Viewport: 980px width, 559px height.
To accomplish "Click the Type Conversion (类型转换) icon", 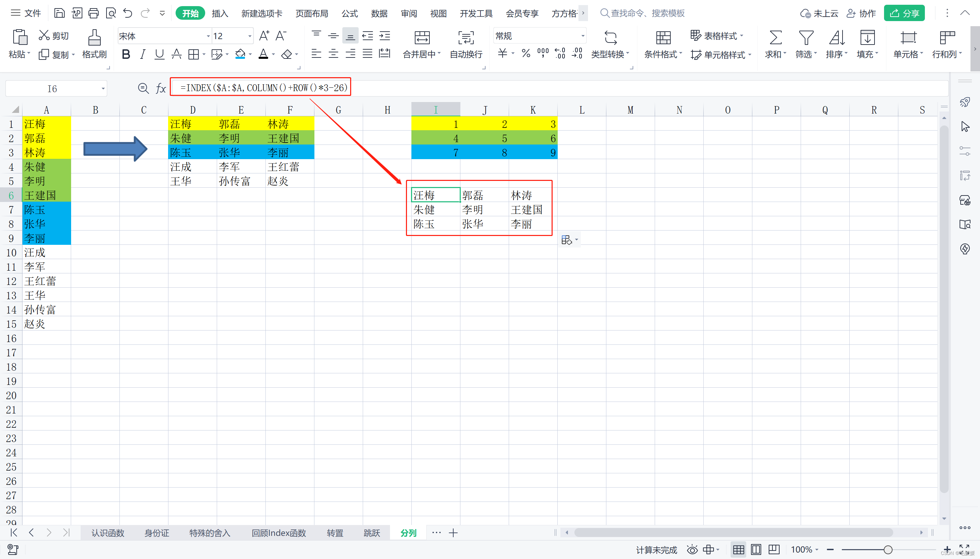I will coord(610,38).
